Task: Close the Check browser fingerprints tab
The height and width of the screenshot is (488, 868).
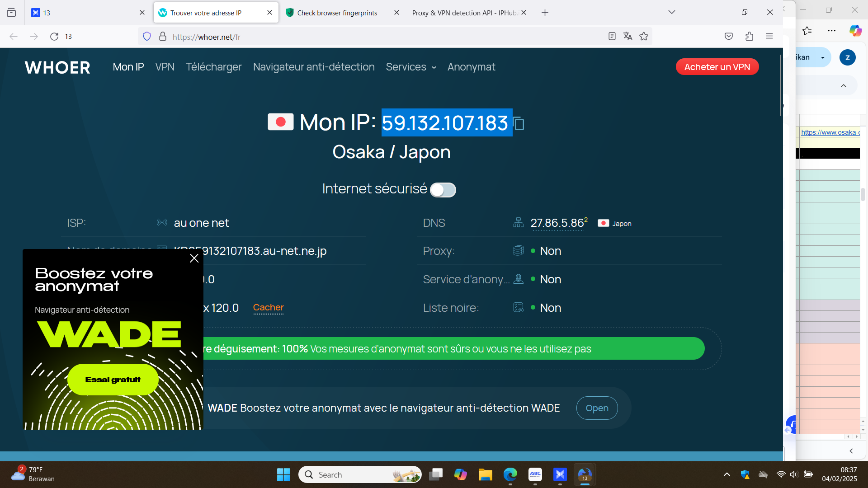Action: 396,13
